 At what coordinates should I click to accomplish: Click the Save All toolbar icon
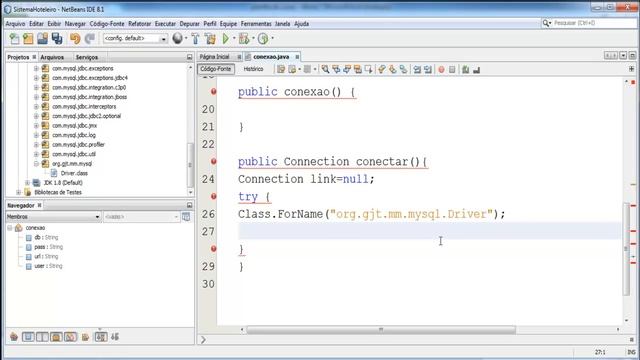click(x=57, y=39)
